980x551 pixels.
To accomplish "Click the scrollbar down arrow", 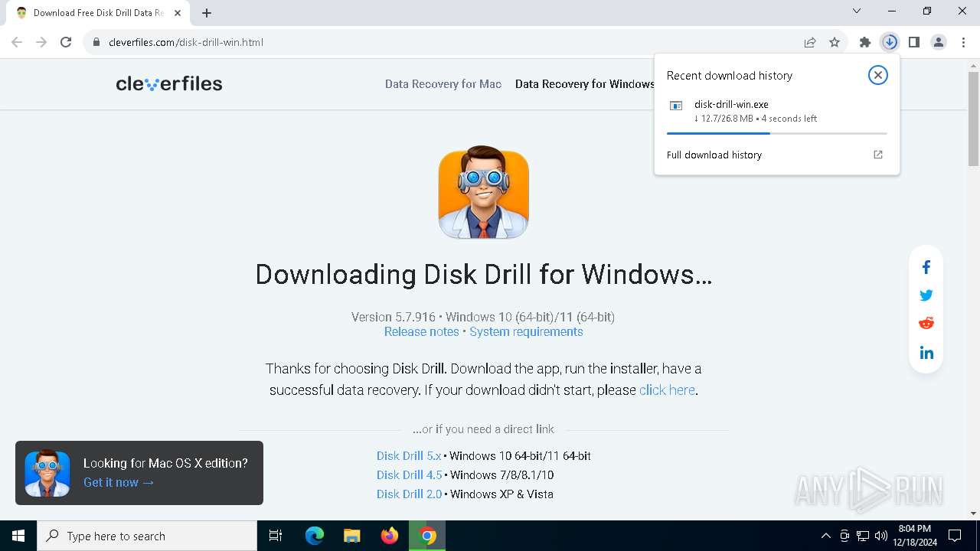I will (973, 514).
